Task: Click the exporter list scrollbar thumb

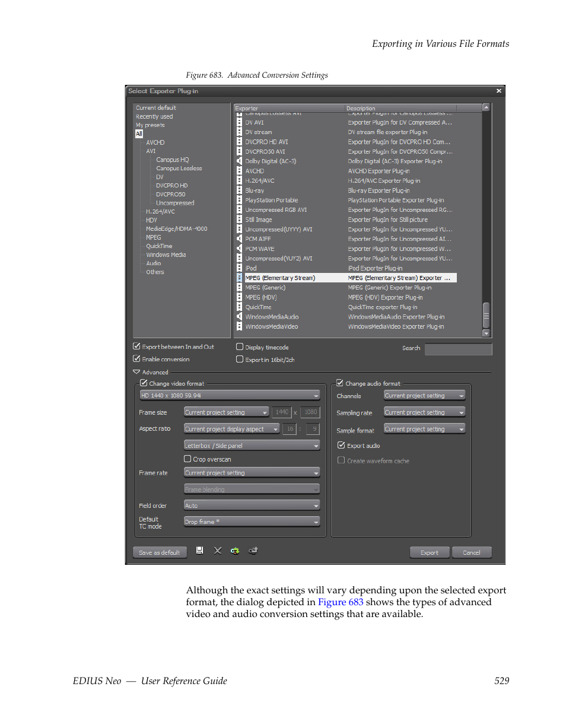Action: point(486,315)
